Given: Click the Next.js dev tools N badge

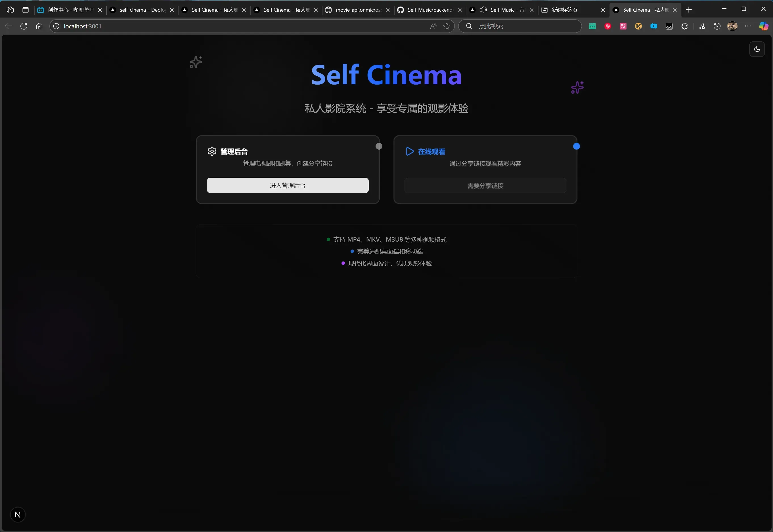Looking at the screenshot, I should click(x=18, y=515).
